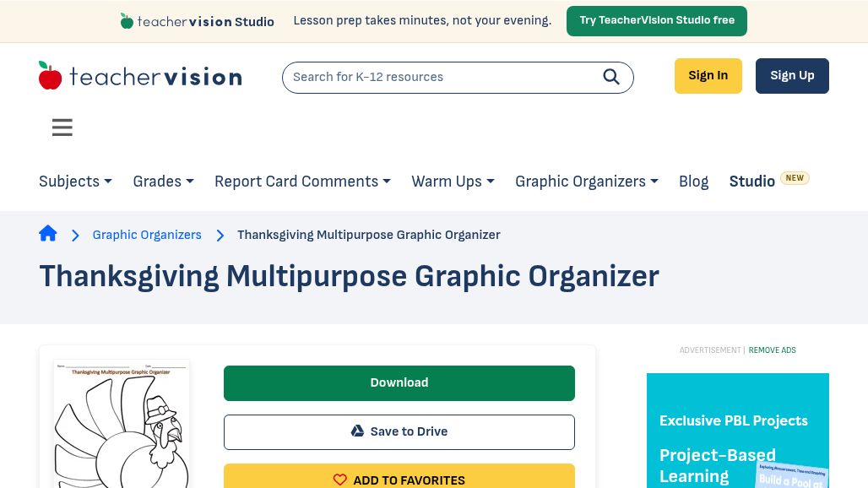Open the Warm Ups dropdown
The image size is (868, 488).
coord(453,182)
